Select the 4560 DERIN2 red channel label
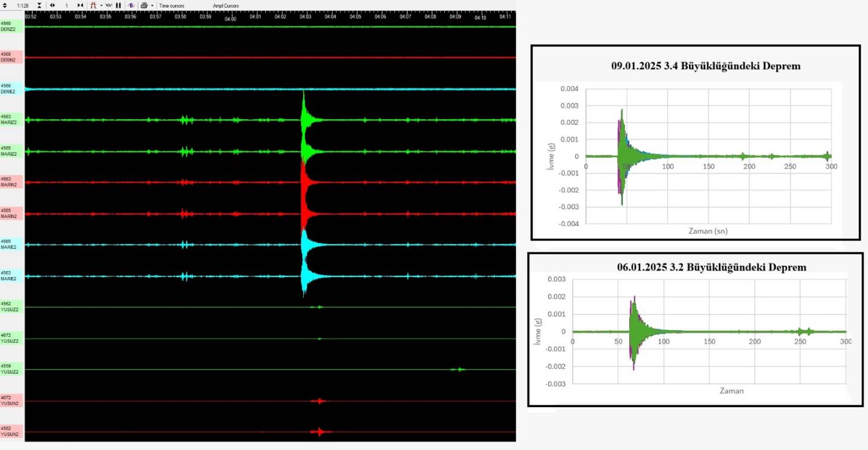The image size is (868, 450). coord(11,57)
